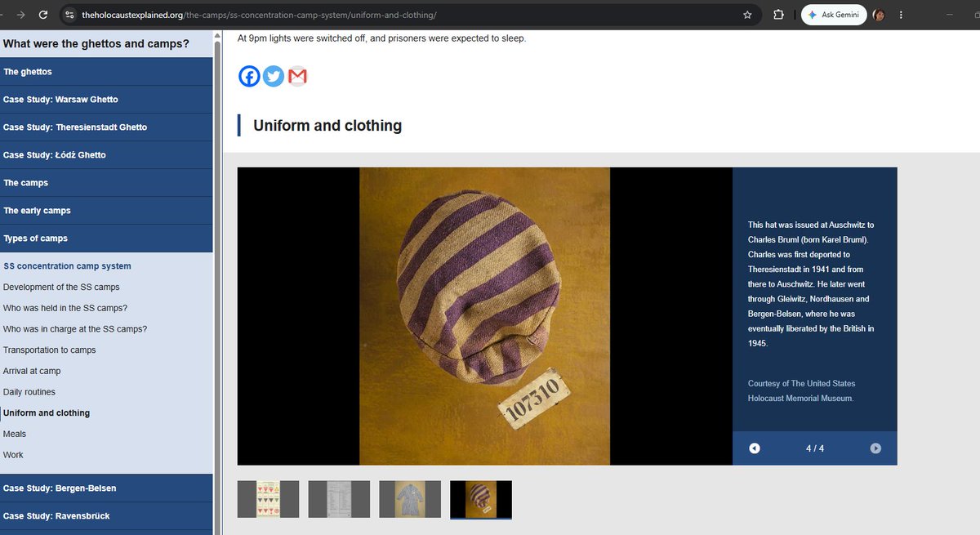Open browser extensions puzzle icon
The width and height of the screenshot is (980, 535).
[x=778, y=15]
